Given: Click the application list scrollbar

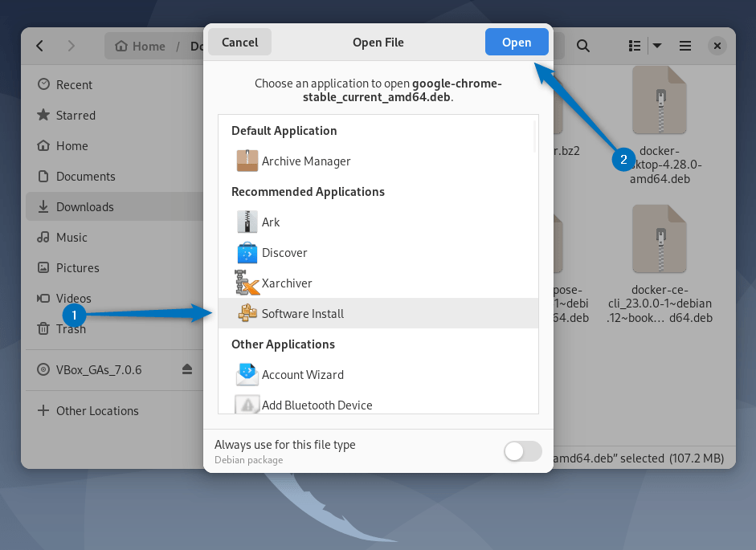Looking at the screenshot, I should 534,135.
